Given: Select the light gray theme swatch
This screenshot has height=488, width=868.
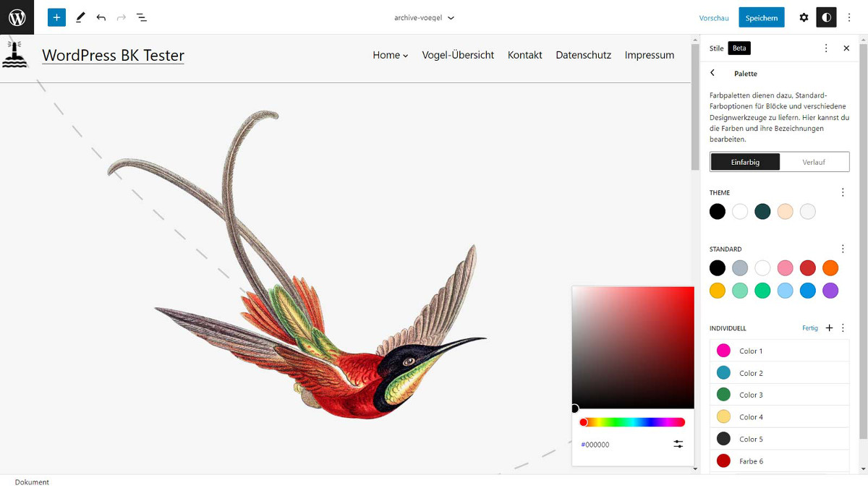Looking at the screenshot, I should pyautogui.click(x=808, y=211).
